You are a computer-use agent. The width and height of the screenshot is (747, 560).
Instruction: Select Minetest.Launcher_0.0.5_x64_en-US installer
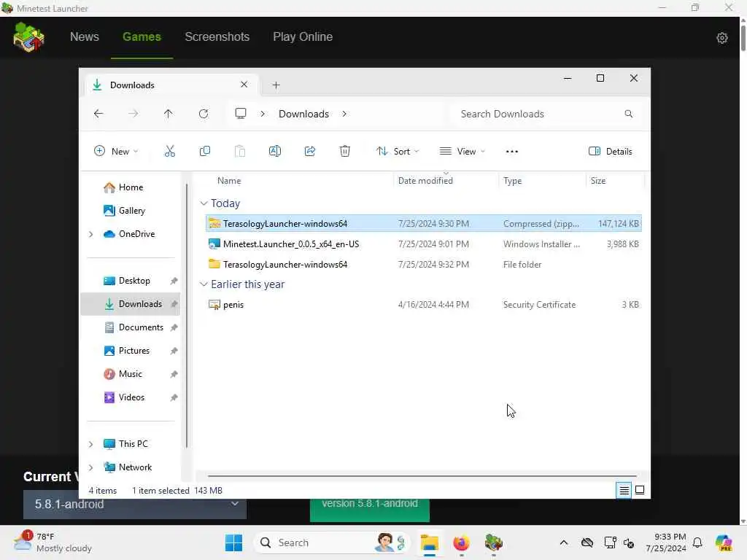[424, 244]
